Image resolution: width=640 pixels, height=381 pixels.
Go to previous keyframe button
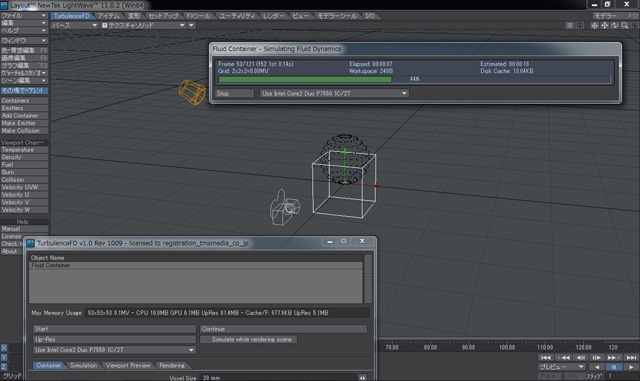click(563, 357)
